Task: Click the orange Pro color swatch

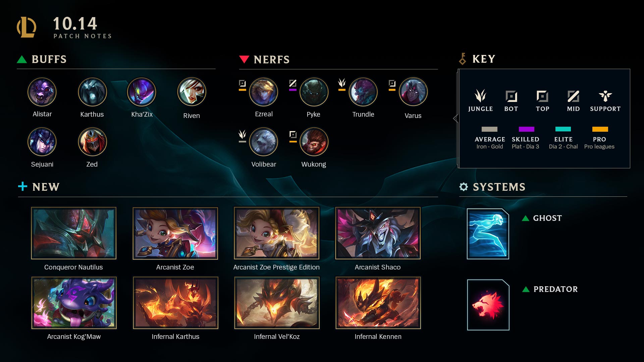Action: (x=600, y=129)
